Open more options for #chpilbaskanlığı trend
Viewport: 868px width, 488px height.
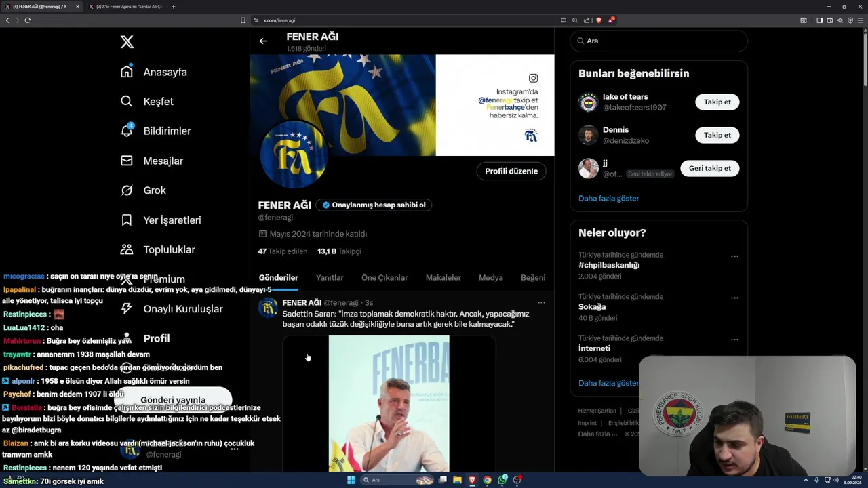734,256
